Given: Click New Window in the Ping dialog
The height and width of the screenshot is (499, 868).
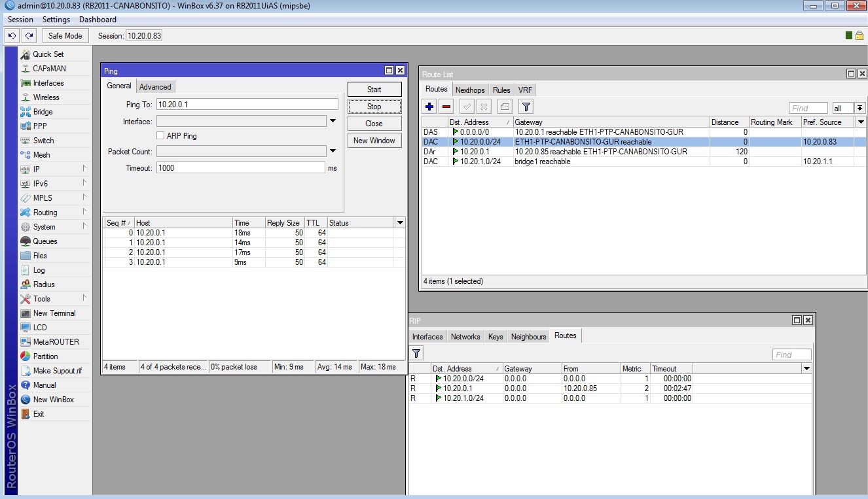Looking at the screenshot, I should click(x=374, y=140).
